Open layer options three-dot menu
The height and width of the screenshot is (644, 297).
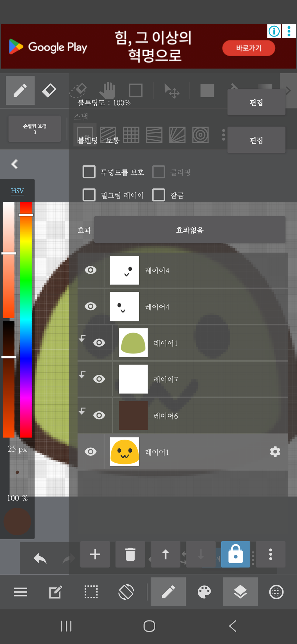coord(270,554)
